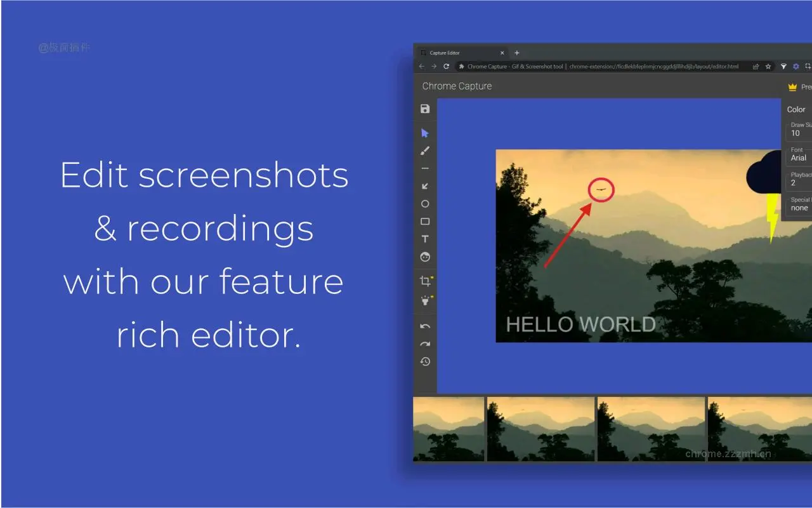Select the second frame thumbnail in filmstrip
Screen dimensions: 812x508
pos(540,429)
